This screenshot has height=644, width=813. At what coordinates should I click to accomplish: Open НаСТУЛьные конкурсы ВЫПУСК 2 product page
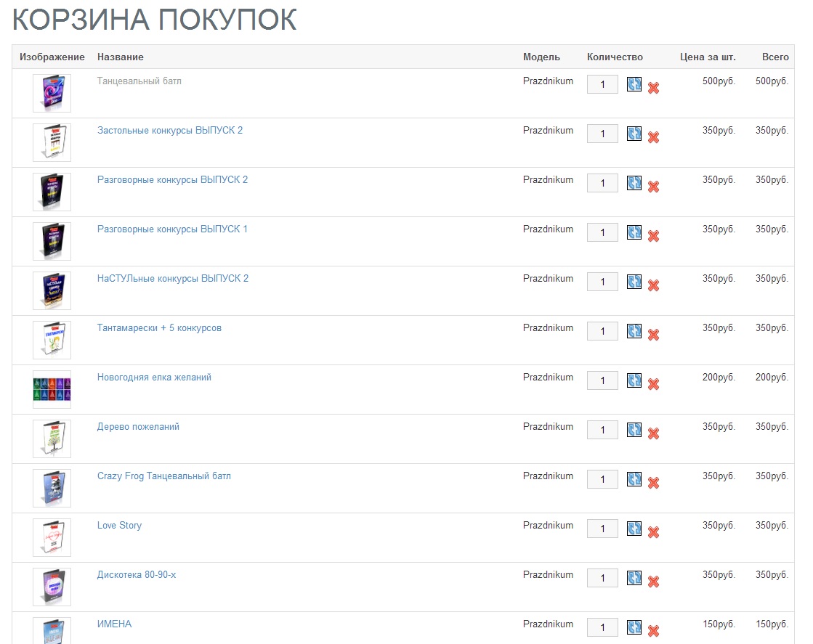[x=173, y=279]
